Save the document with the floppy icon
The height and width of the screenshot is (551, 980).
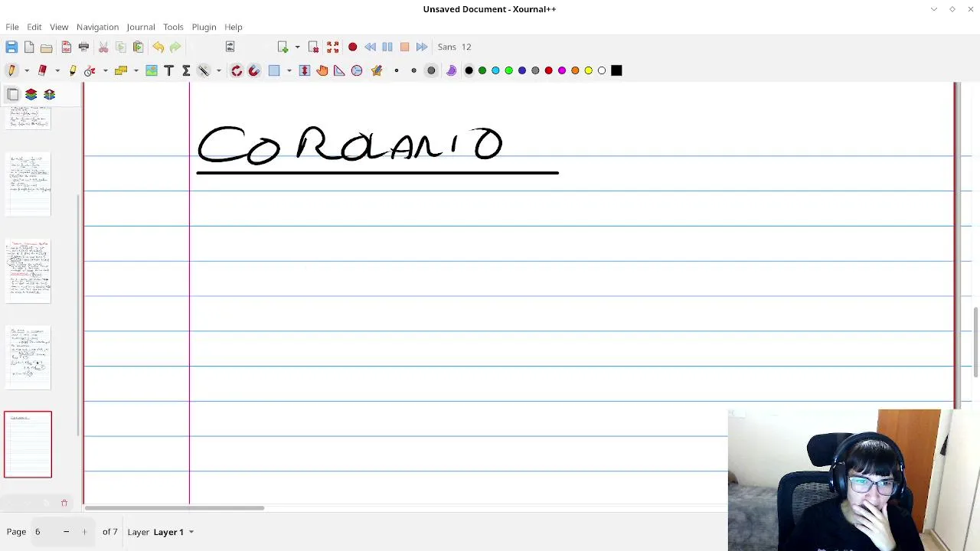tap(11, 47)
